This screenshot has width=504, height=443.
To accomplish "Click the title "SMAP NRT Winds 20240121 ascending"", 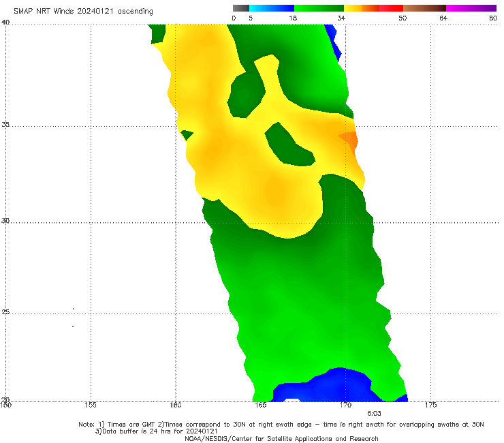I will [x=83, y=12].
